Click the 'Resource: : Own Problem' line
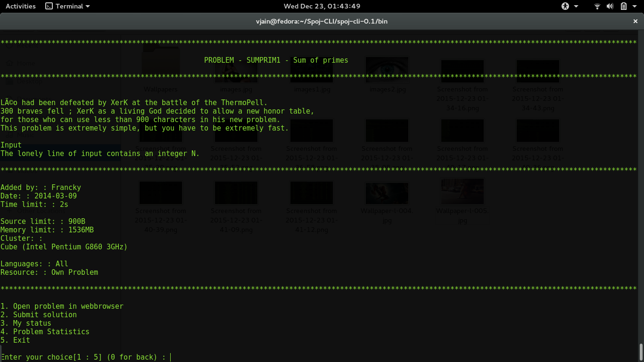The width and height of the screenshot is (644, 362). [49, 272]
